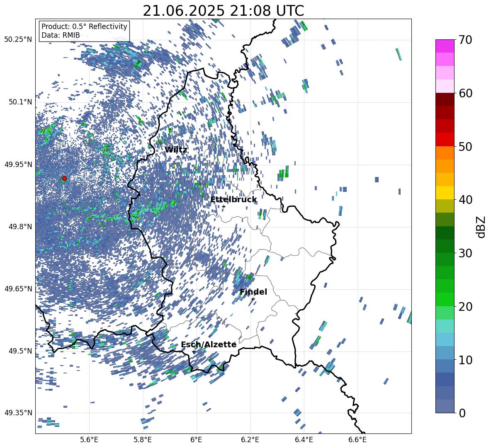491x448 pixels.
Task: Click the Data: RMIB text
Action: pos(61,35)
